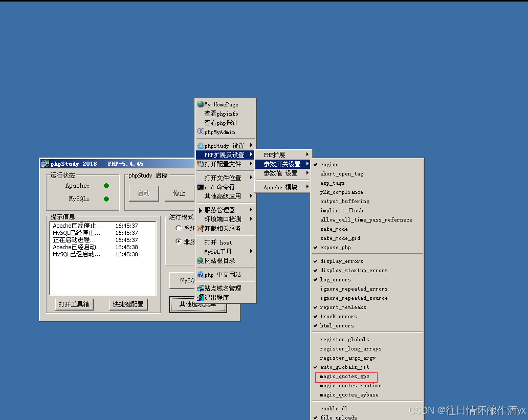
Task: Expand phpStudy 设置 submenu arrow
Action: [x=251, y=145]
